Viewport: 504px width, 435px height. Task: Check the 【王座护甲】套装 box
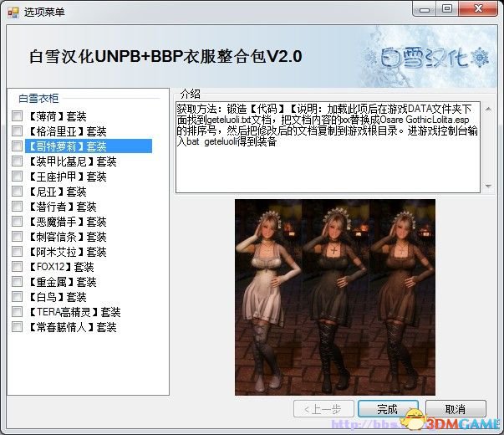17,176
